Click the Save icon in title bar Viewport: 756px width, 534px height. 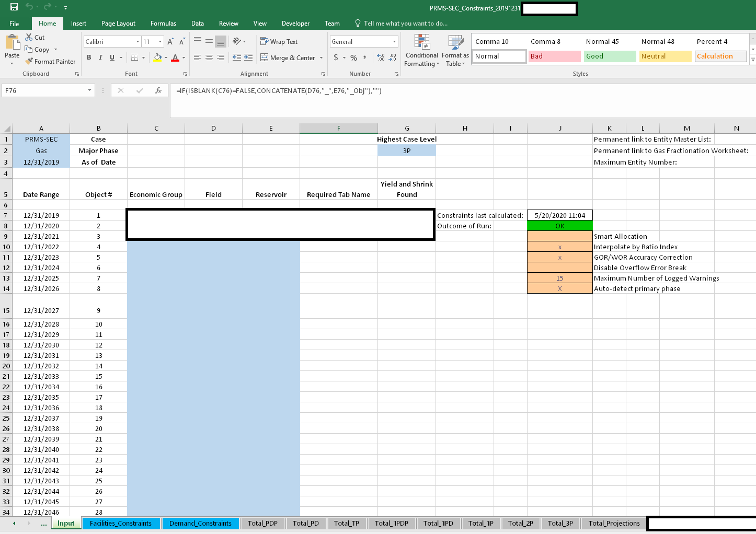[14, 7]
